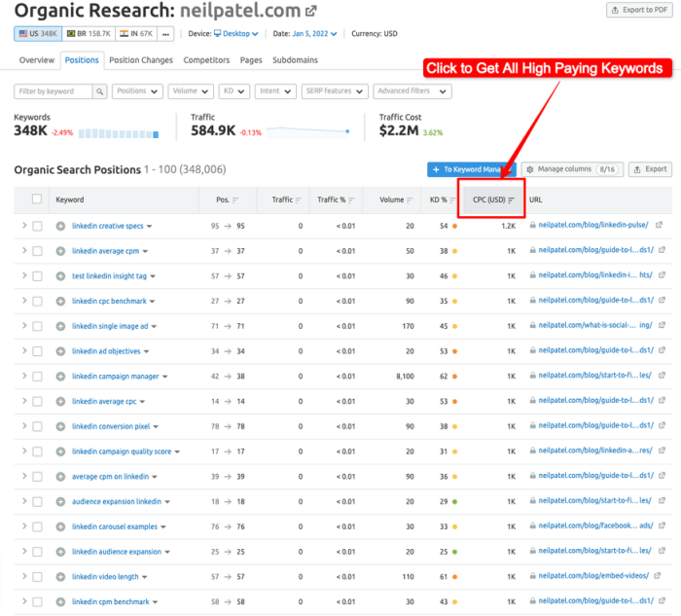The height and width of the screenshot is (616, 681).
Task: Open external link icon for 'linkedin carousel examples' URL
Action: [x=662, y=525]
